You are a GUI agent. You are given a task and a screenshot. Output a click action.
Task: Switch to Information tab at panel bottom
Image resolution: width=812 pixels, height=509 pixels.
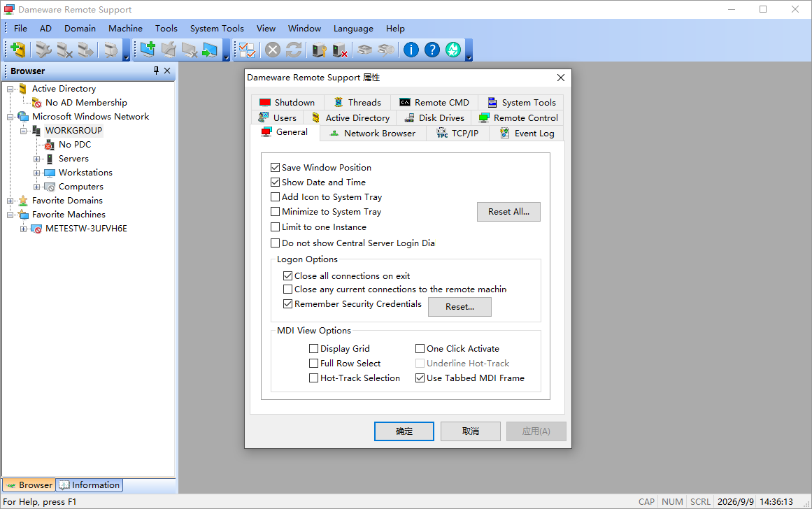[90, 485]
